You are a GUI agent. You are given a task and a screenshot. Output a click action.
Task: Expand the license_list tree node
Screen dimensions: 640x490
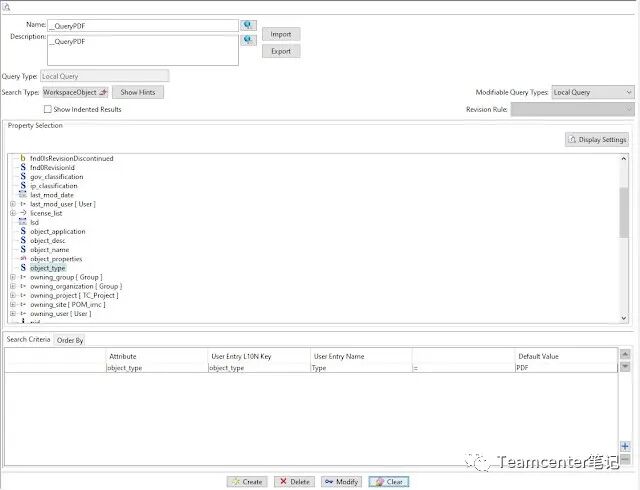click(x=13, y=213)
